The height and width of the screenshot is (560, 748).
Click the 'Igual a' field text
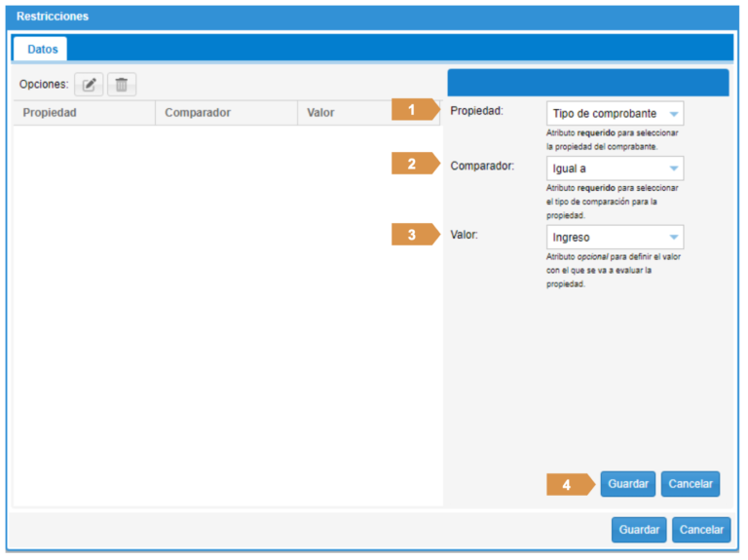(x=570, y=168)
